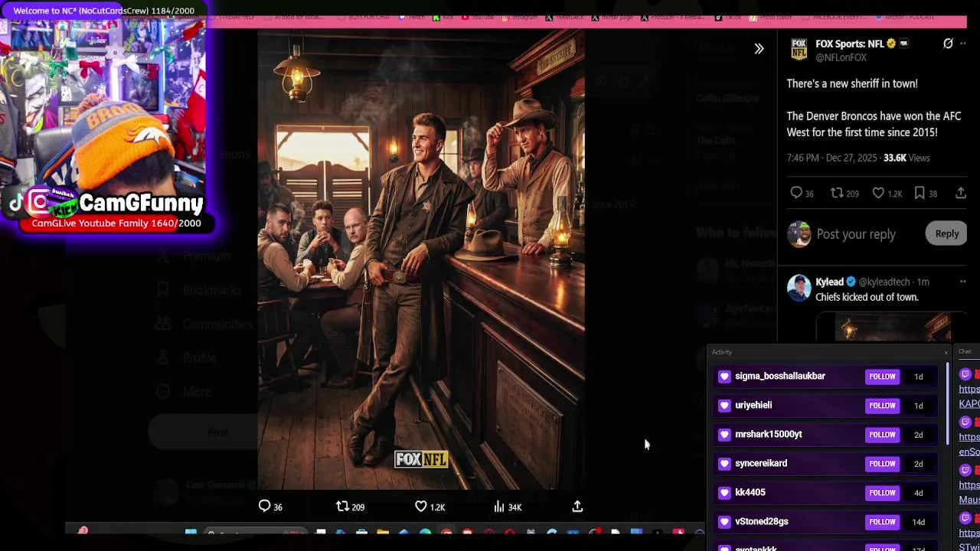Image resolution: width=980 pixels, height=551 pixels.
Task: Click the Reply button
Action: (947, 233)
